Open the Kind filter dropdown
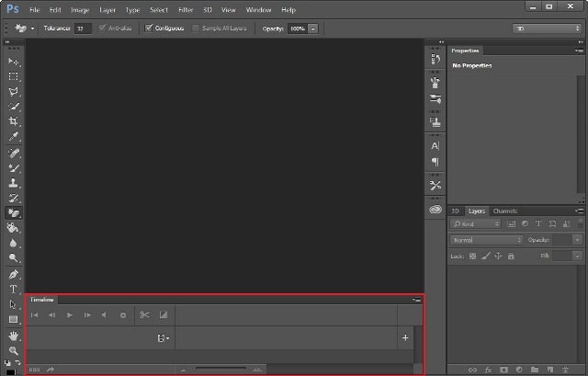 476,224
